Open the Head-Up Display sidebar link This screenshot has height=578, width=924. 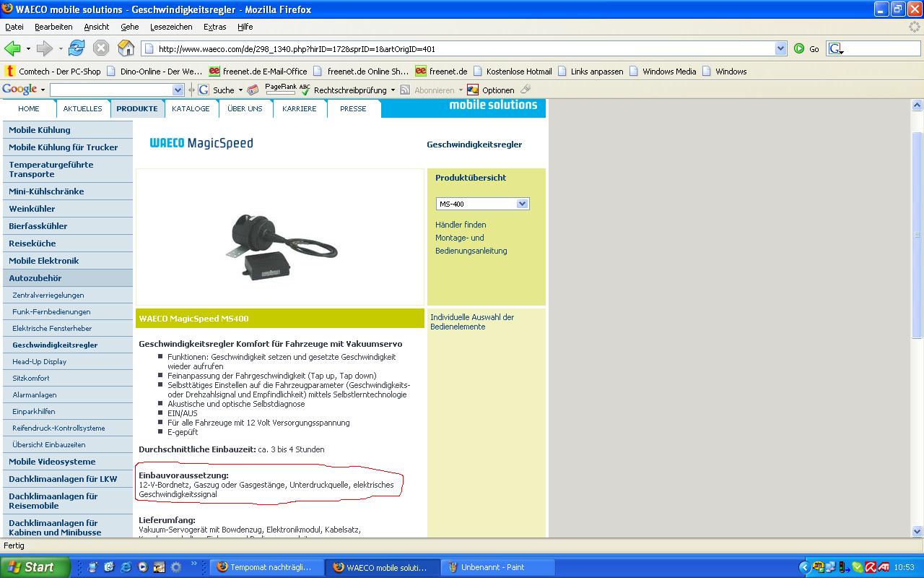click(39, 361)
